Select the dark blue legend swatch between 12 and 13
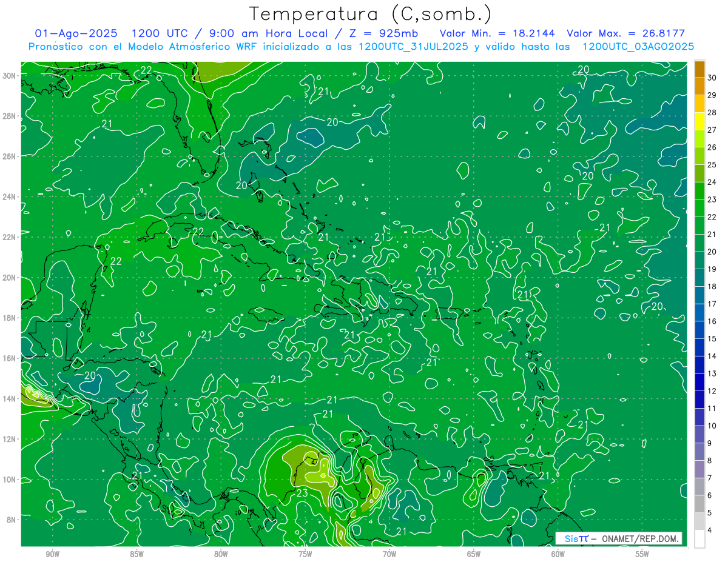The height and width of the screenshot is (562, 728). tap(699, 382)
